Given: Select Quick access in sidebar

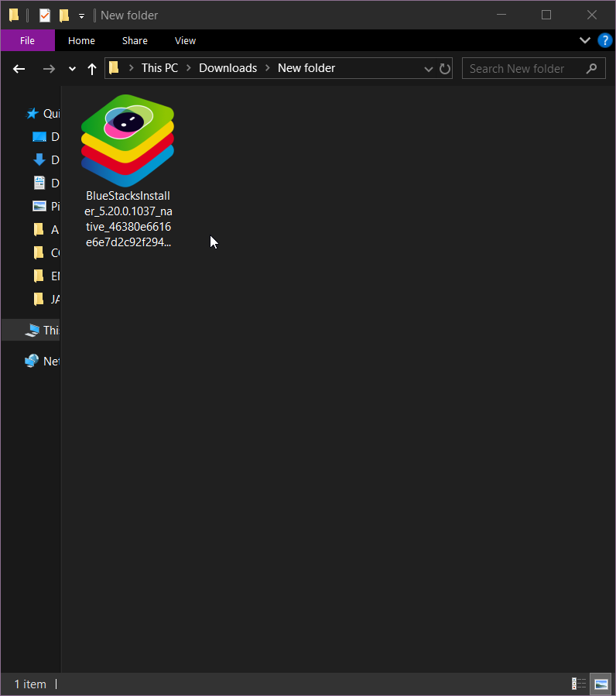Looking at the screenshot, I should 42,114.
